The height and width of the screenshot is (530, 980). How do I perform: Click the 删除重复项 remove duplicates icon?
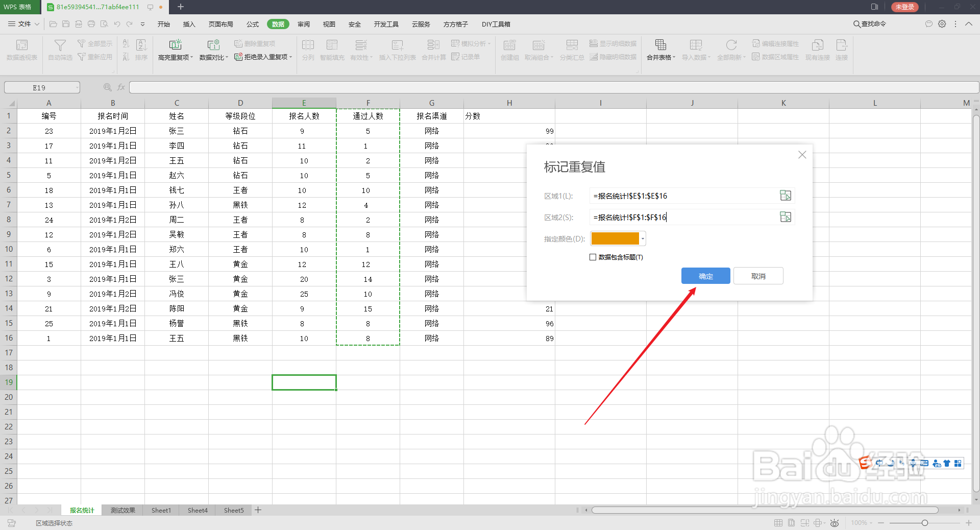click(238, 43)
